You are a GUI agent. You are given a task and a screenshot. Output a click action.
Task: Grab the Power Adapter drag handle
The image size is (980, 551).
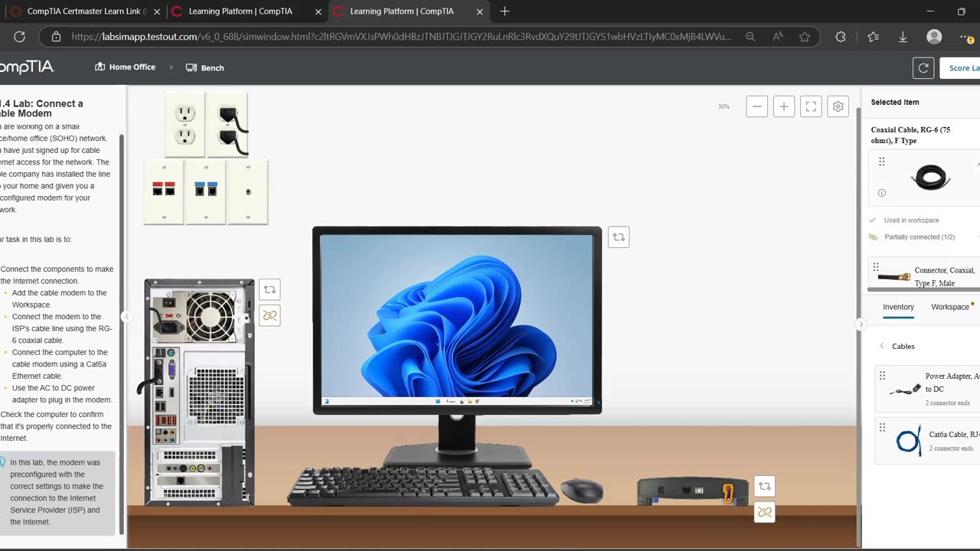(x=882, y=376)
